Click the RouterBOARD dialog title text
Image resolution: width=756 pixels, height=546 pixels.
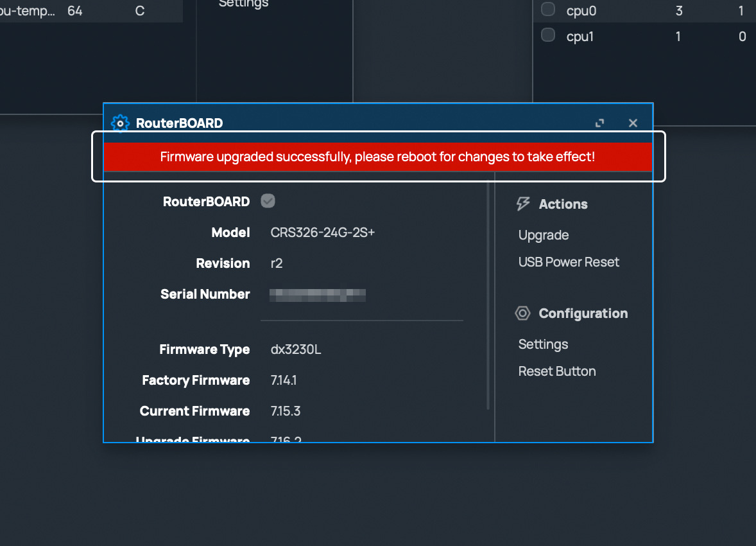(x=179, y=123)
